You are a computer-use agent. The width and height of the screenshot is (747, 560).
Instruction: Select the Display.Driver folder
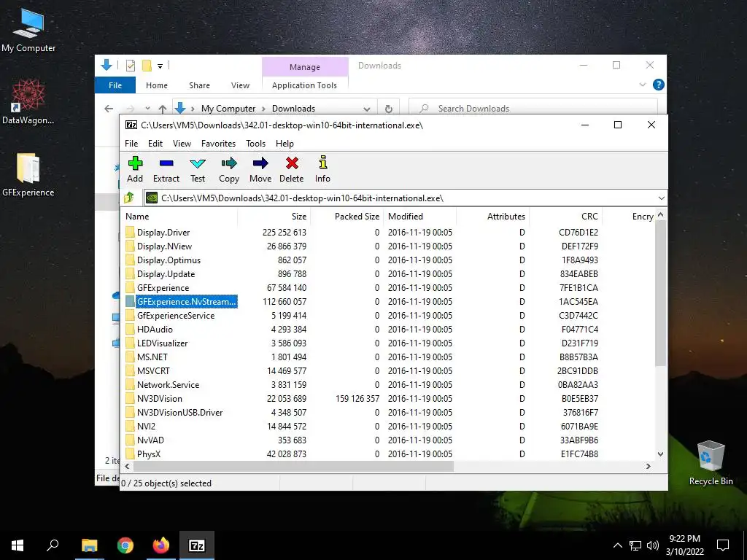point(163,233)
